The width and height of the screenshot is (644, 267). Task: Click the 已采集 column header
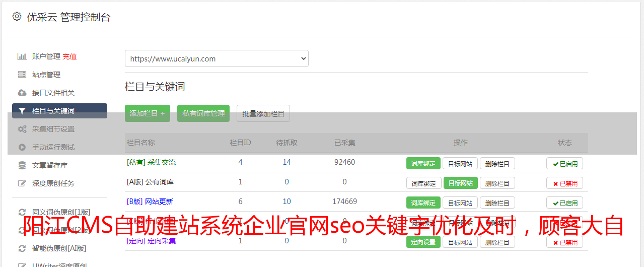tap(344, 143)
